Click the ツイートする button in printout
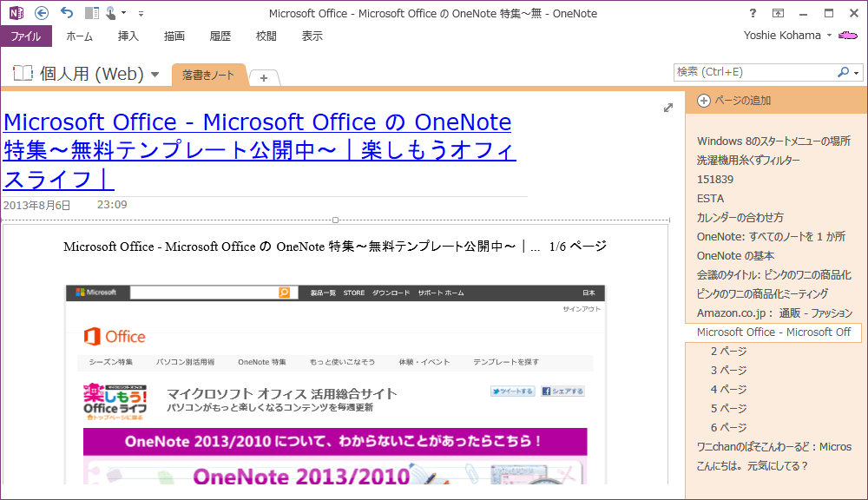The image size is (868, 500). tap(513, 391)
